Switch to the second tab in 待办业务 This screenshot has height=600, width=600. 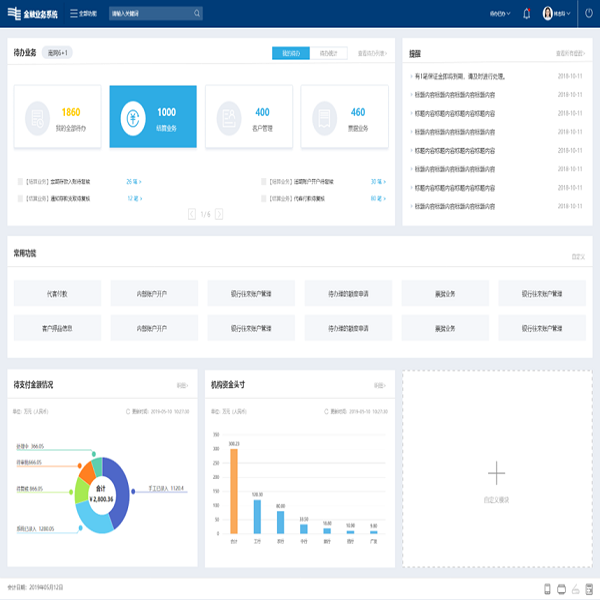click(x=329, y=52)
